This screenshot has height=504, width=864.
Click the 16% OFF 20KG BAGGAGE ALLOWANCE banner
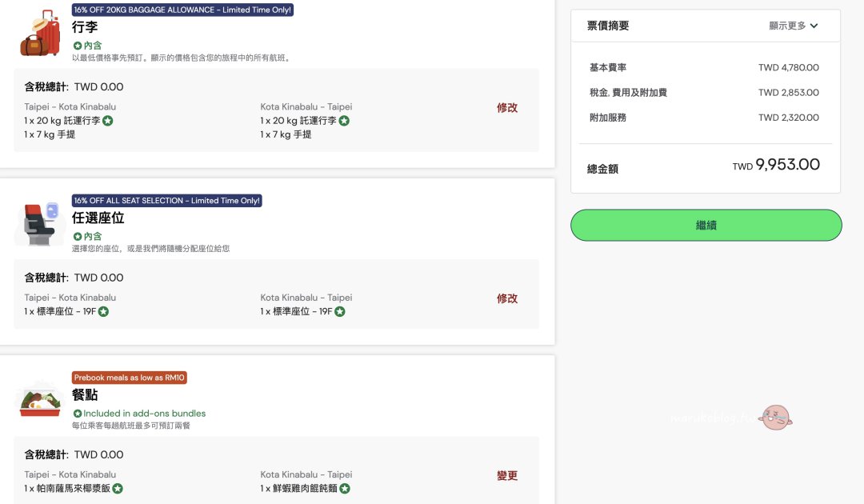coord(182,10)
